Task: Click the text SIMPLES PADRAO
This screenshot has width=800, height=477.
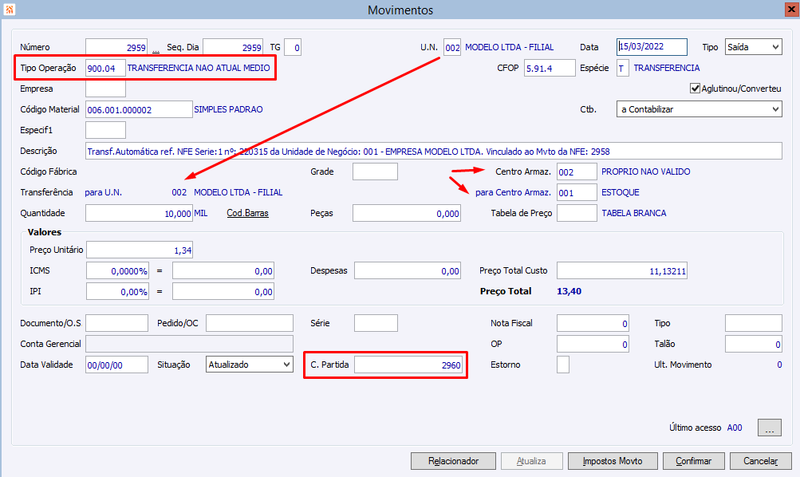Action: click(229, 109)
